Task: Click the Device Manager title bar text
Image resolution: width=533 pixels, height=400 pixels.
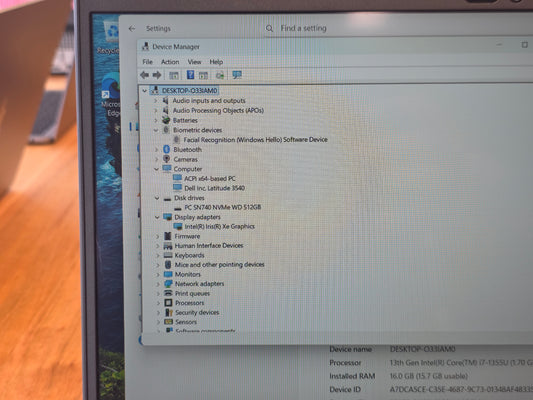Action: coord(176,47)
